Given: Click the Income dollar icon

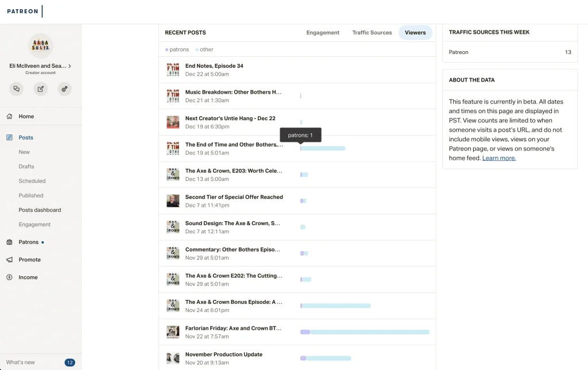Looking at the screenshot, I should (9, 277).
